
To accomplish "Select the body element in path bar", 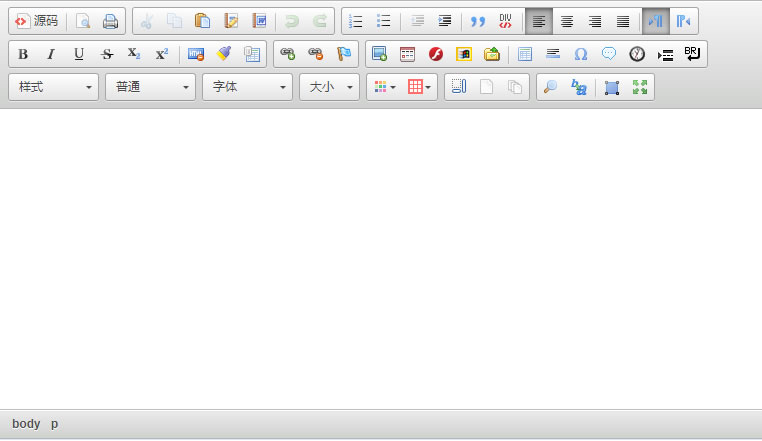I will [x=26, y=424].
